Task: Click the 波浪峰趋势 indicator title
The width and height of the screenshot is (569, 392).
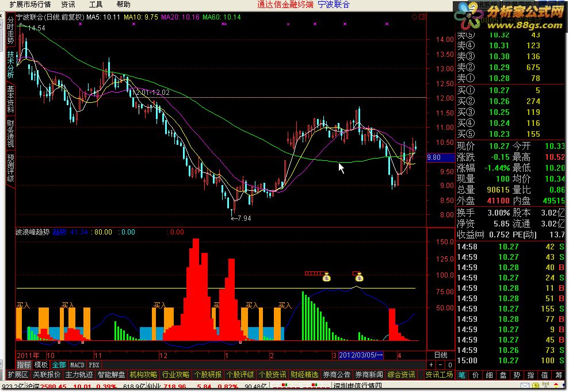Action: tap(32, 232)
